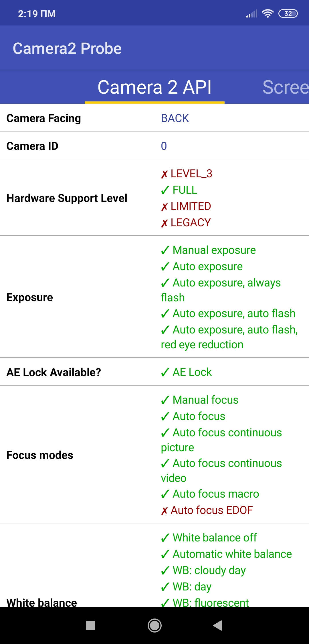The image size is (309, 644).
Task: Tap the LEGACY support level entry
Action: [x=191, y=223]
